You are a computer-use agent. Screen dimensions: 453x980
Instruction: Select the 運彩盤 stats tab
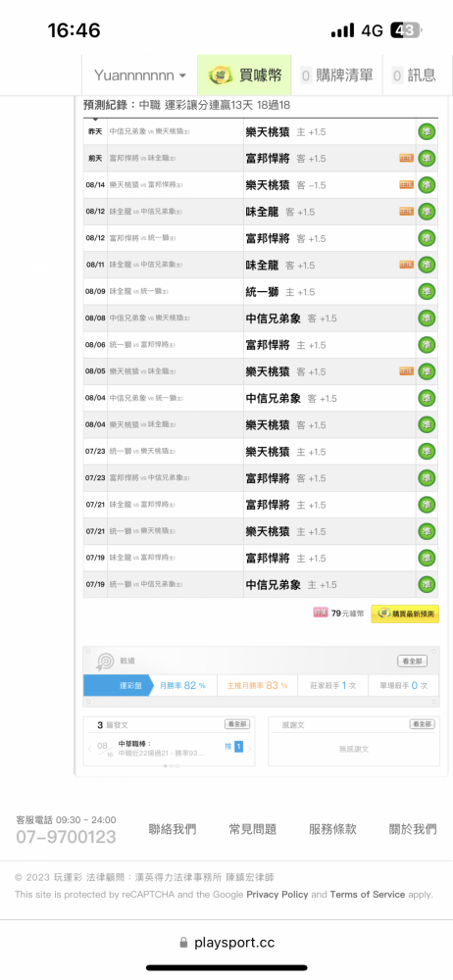119,686
